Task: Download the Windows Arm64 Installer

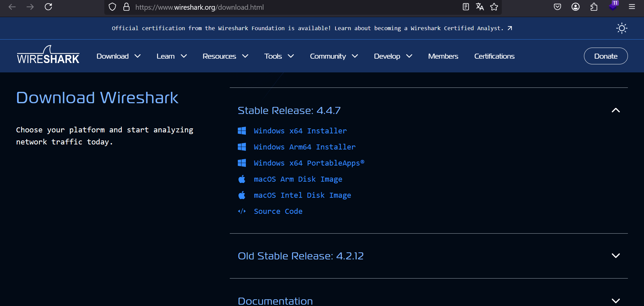Action: [305, 147]
